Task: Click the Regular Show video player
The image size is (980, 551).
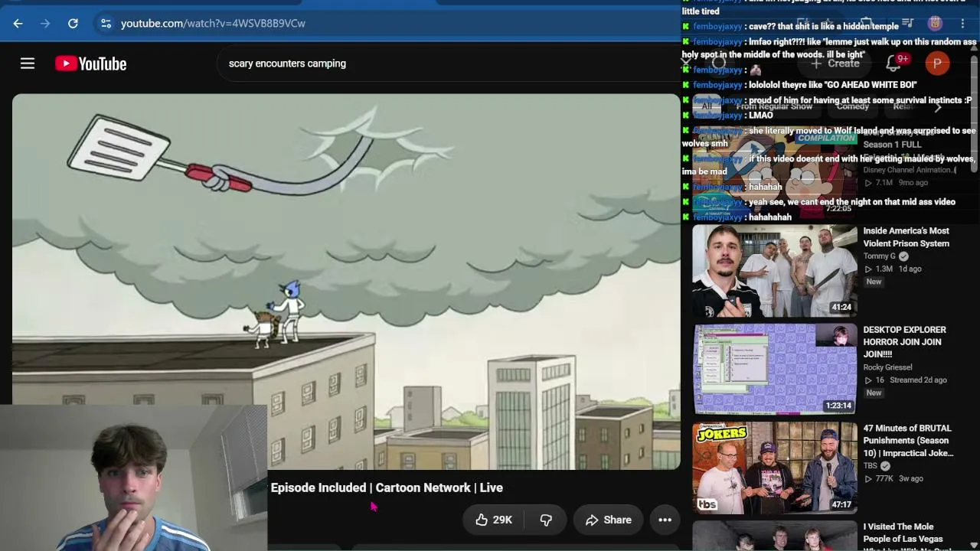Action: point(346,282)
